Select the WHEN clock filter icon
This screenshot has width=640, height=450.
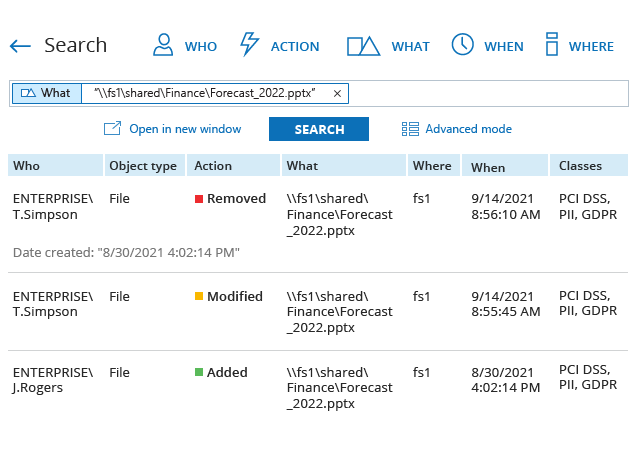click(462, 45)
